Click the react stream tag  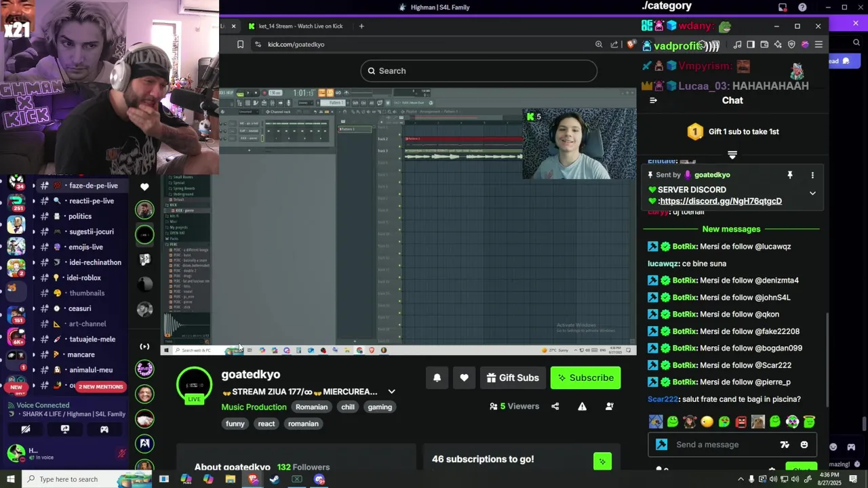tap(267, 424)
